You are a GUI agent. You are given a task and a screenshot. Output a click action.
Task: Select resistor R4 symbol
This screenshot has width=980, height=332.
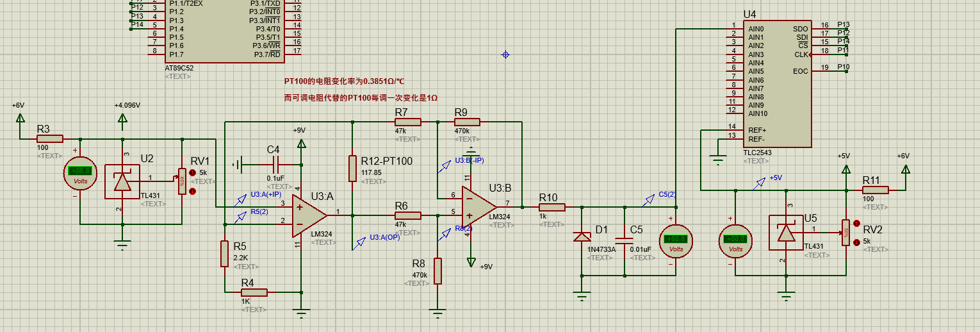point(254,292)
